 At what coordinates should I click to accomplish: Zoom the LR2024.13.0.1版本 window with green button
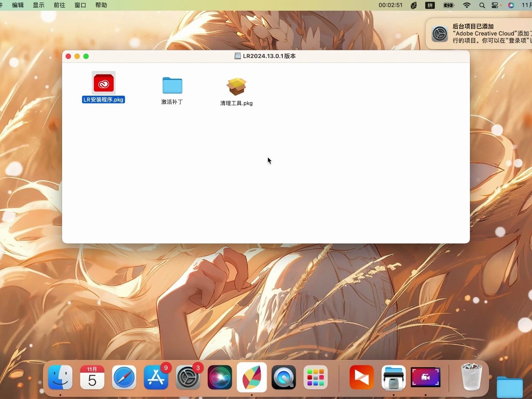click(86, 56)
